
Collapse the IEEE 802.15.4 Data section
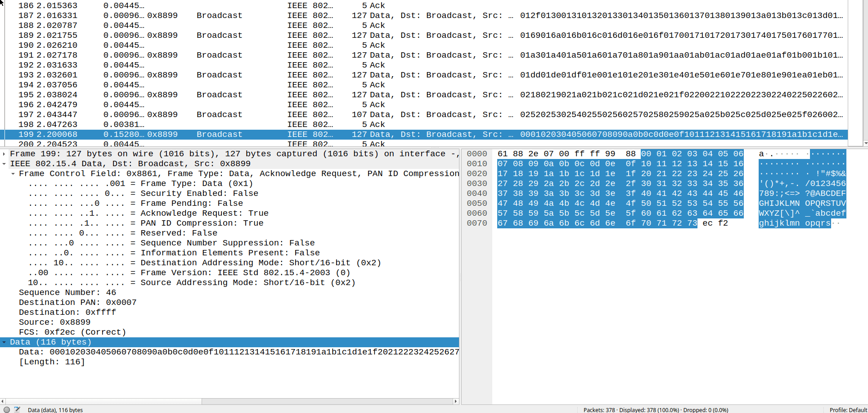pos(4,164)
